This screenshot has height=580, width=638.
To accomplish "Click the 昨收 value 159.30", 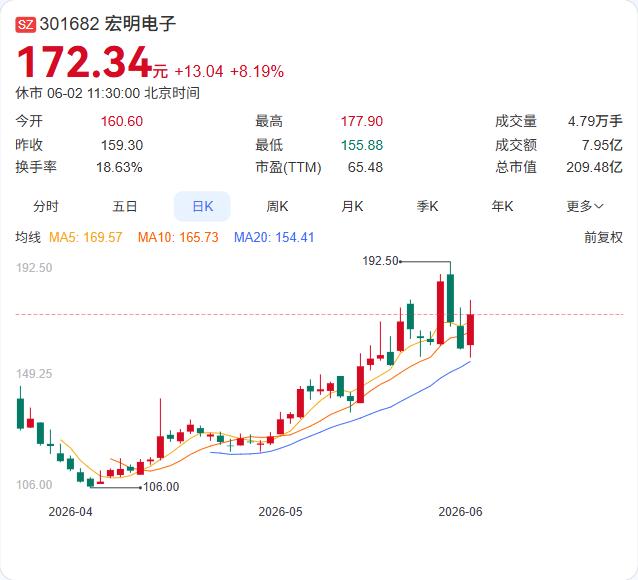I will [122, 145].
